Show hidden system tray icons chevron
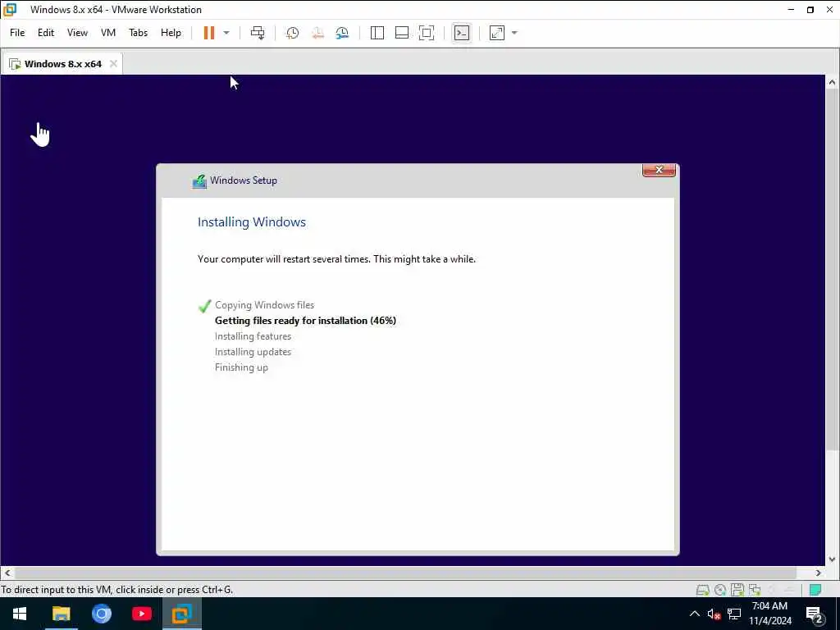This screenshot has width=840, height=630. [x=694, y=614]
